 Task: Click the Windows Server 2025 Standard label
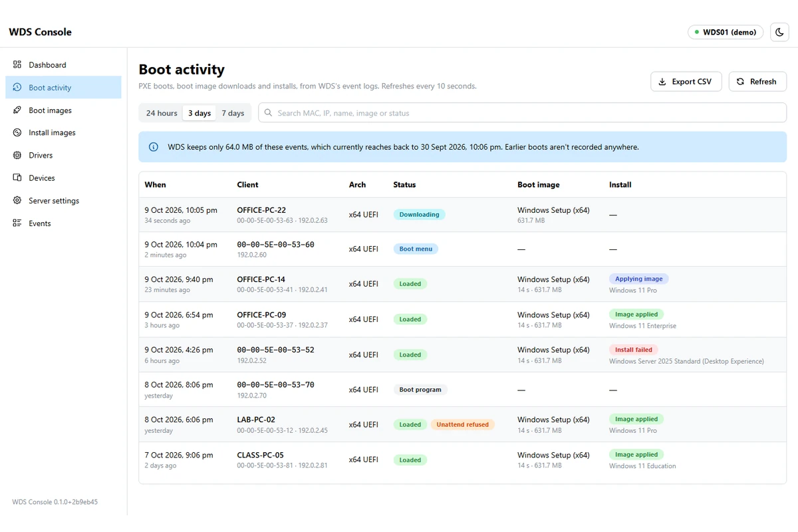(x=686, y=361)
